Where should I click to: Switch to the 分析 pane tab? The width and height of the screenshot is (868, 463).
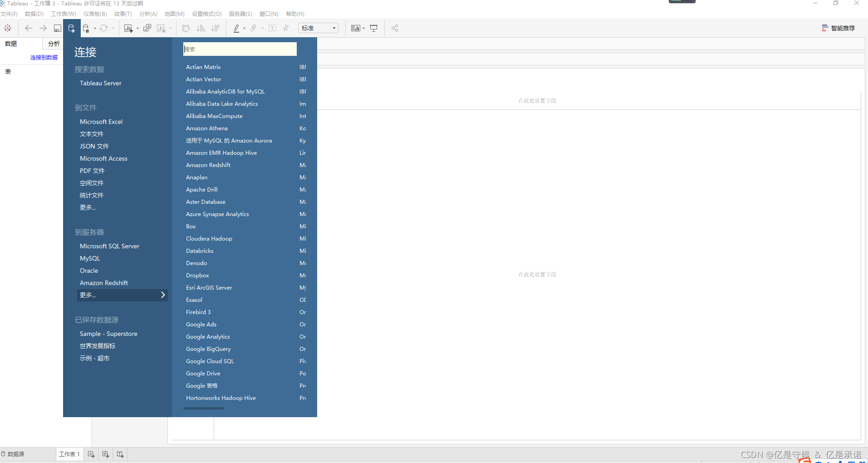click(x=54, y=44)
